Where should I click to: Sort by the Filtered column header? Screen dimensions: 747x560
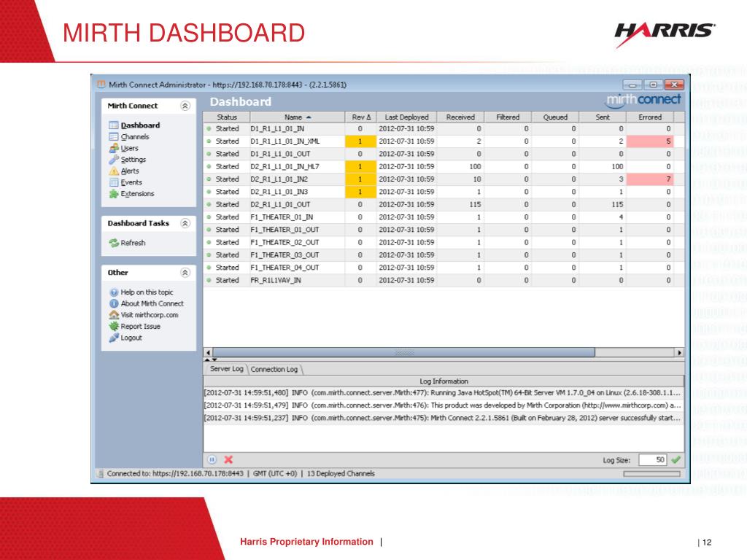(508, 117)
